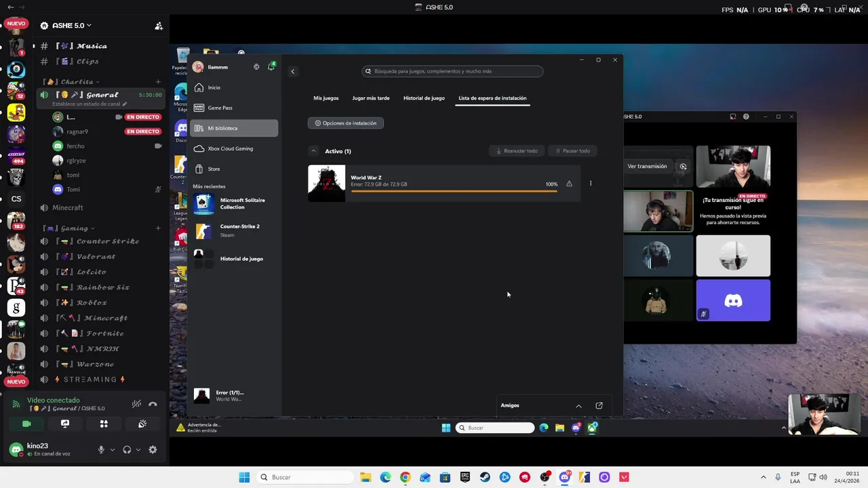Switch to Historial de juego tab
Image resolution: width=868 pixels, height=488 pixels.
pyautogui.click(x=424, y=98)
